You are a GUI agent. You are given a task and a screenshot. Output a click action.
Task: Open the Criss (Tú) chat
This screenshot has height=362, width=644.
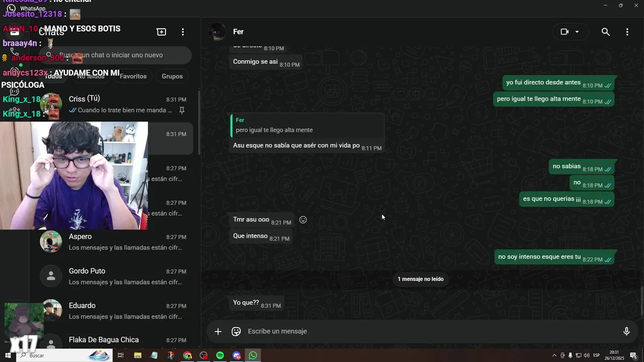tap(115, 105)
